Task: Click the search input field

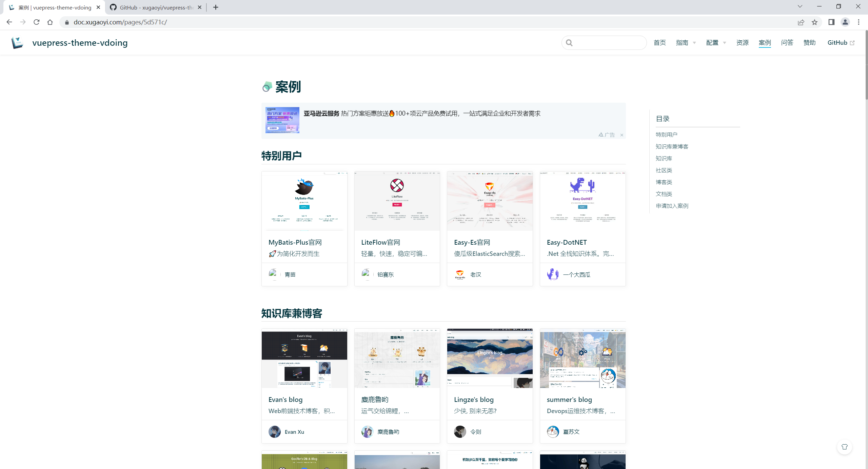Action: (604, 43)
